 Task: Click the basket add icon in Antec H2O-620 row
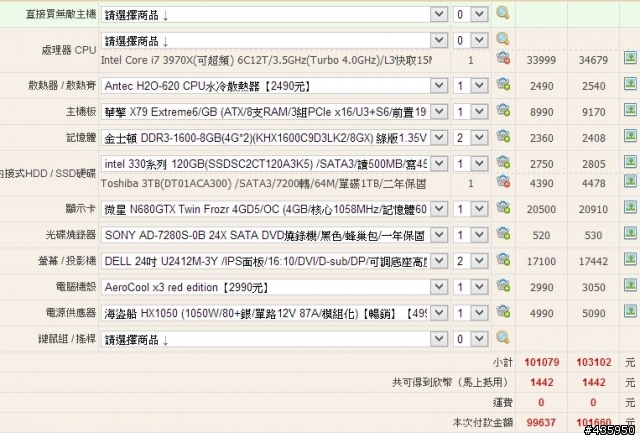tap(503, 84)
